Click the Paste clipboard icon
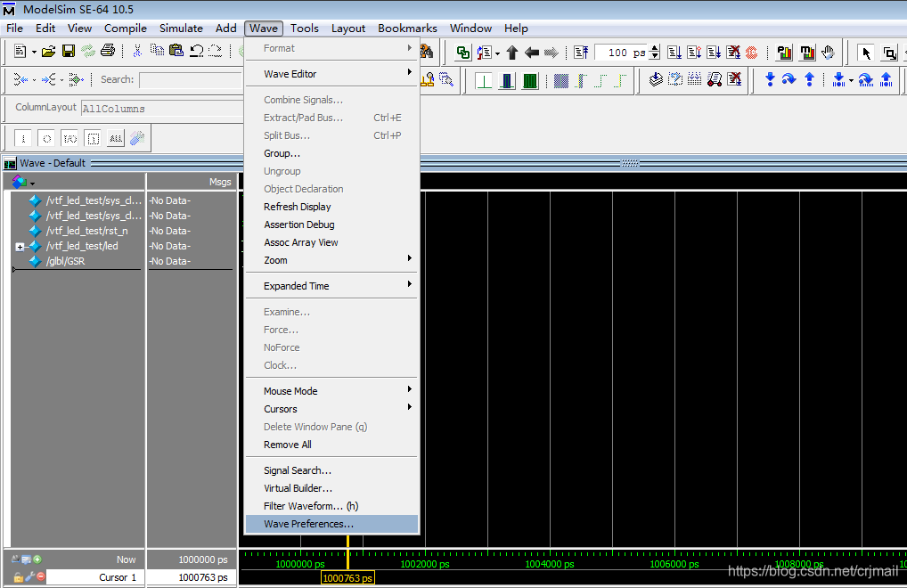 176,51
